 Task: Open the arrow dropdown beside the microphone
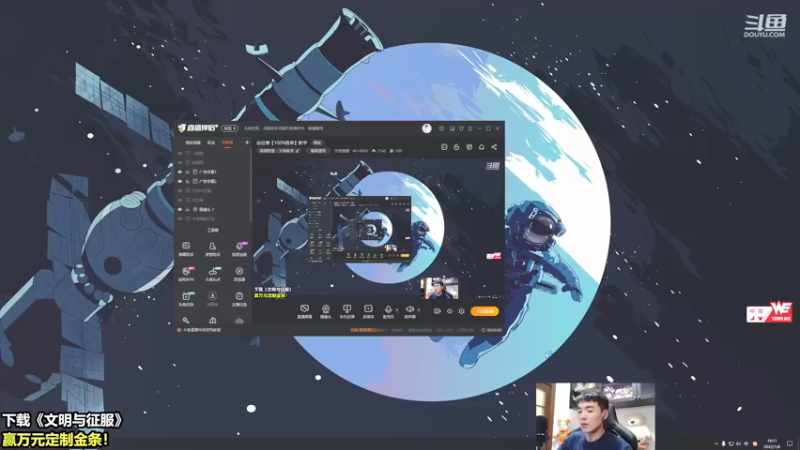tap(397, 310)
